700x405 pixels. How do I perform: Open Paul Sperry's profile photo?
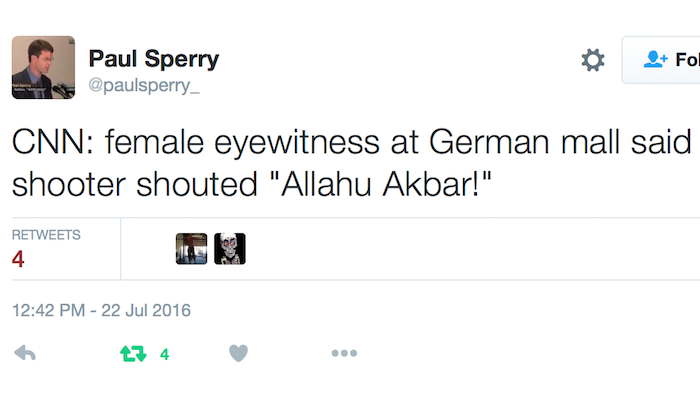coord(43,67)
